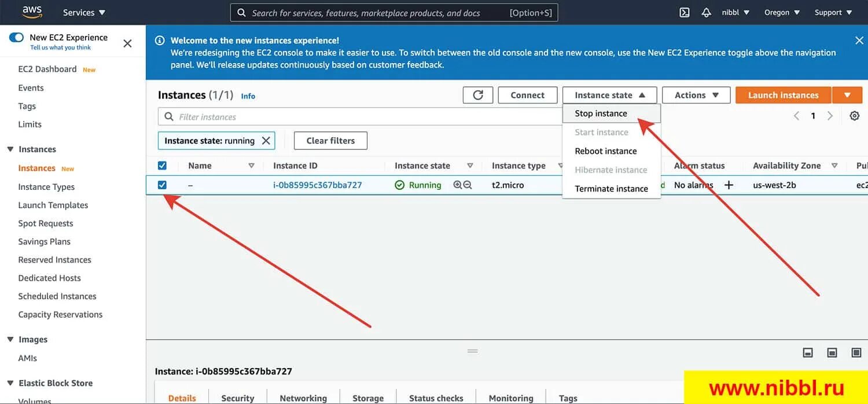Open the nibbl account menu

pyautogui.click(x=735, y=12)
